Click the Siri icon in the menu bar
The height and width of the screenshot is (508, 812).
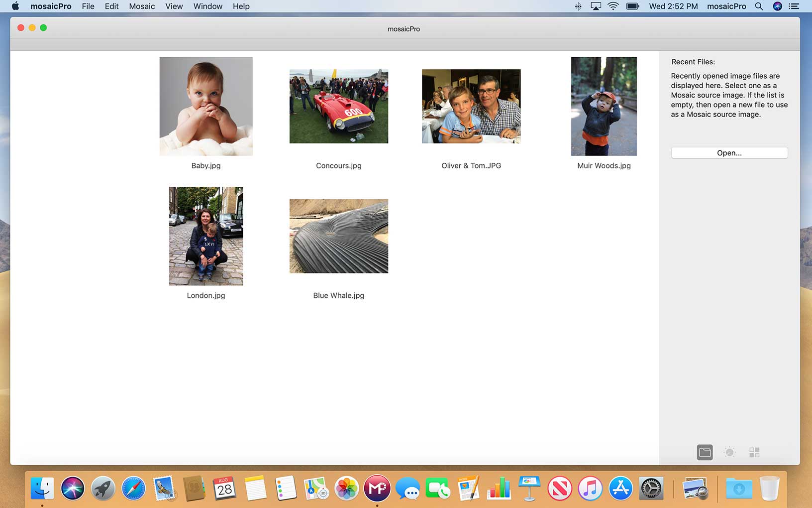pos(777,6)
